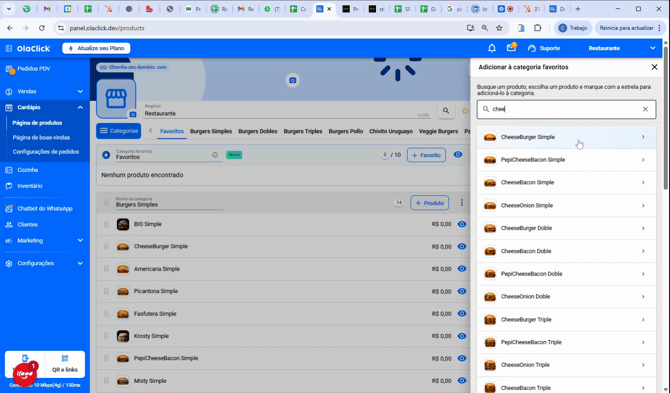Click the + Produto button
The image size is (670, 393).
click(x=430, y=203)
